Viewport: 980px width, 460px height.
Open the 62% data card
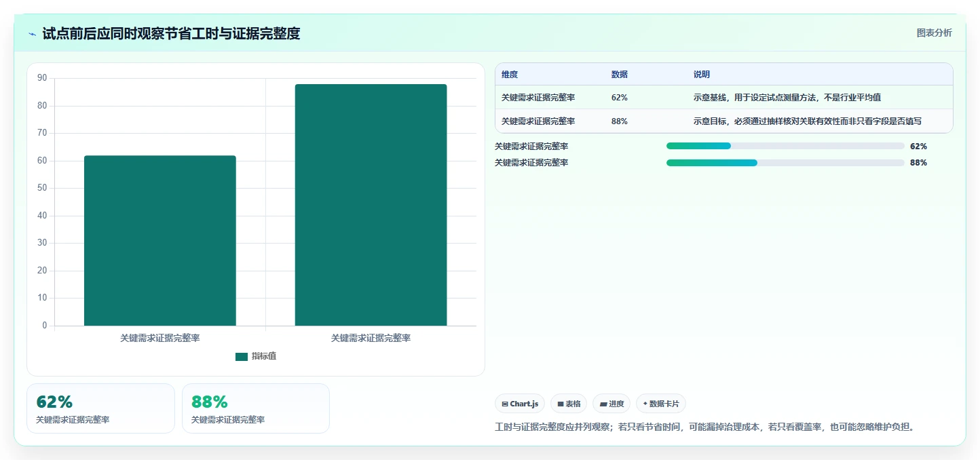100,408
